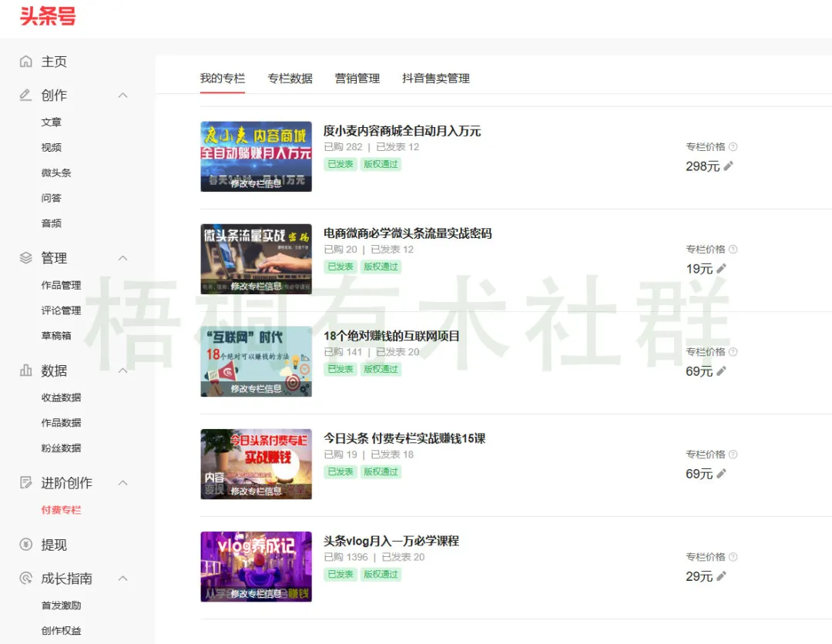Image resolution: width=832 pixels, height=644 pixels.
Task: Switch to the 专栏数据 tab
Action: tap(290, 78)
